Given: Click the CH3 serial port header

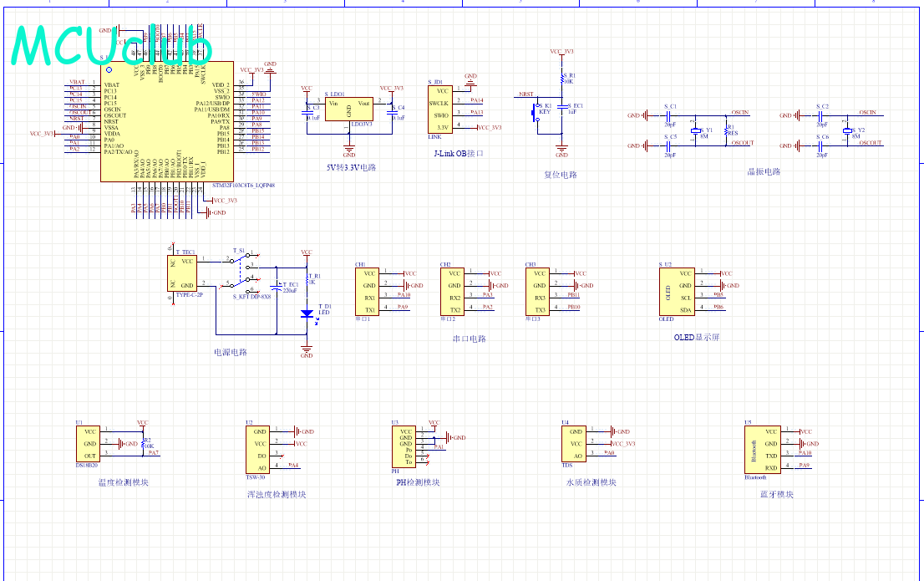Looking at the screenshot, I should 537,291.
